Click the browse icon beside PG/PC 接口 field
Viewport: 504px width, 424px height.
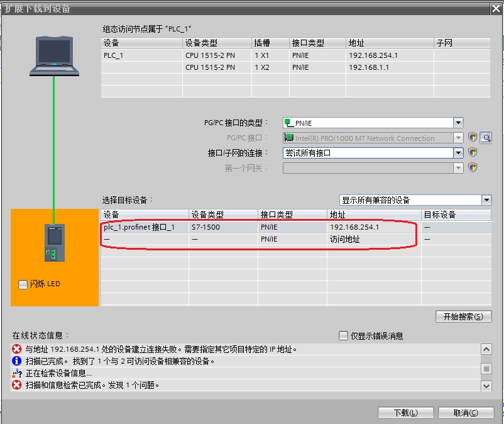pos(485,137)
